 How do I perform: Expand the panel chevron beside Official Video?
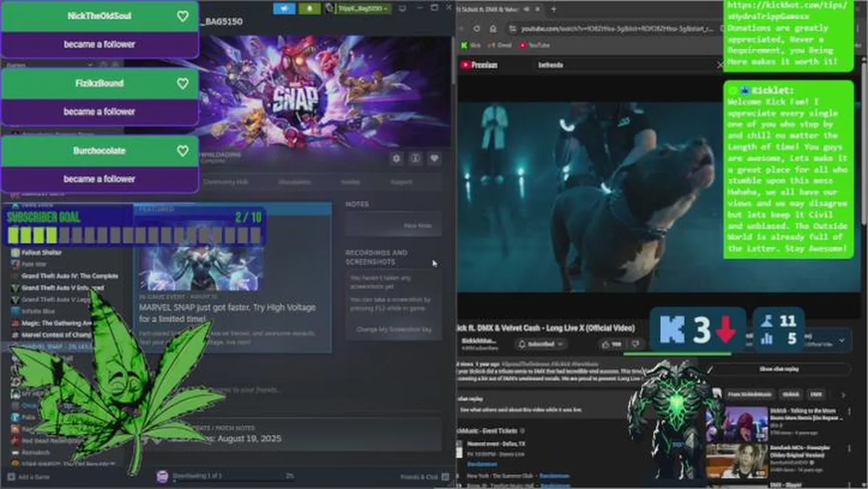[841, 340]
